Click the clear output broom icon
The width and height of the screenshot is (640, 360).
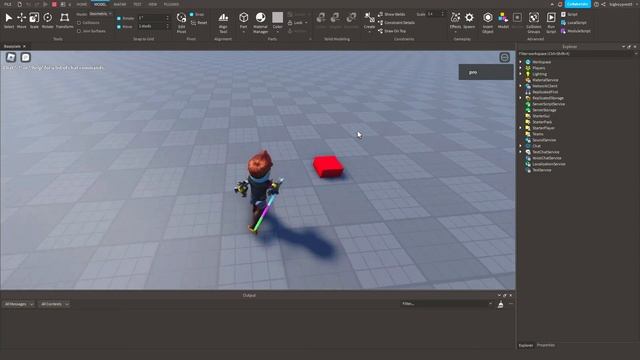[500, 304]
